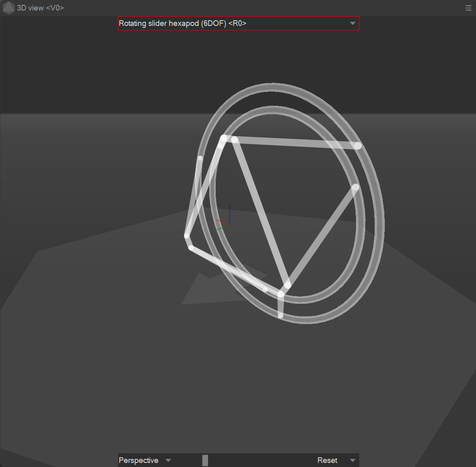This screenshot has height=467, width=476.
Task: Select the bottom joint of the triangular platform
Action: (x=287, y=285)
